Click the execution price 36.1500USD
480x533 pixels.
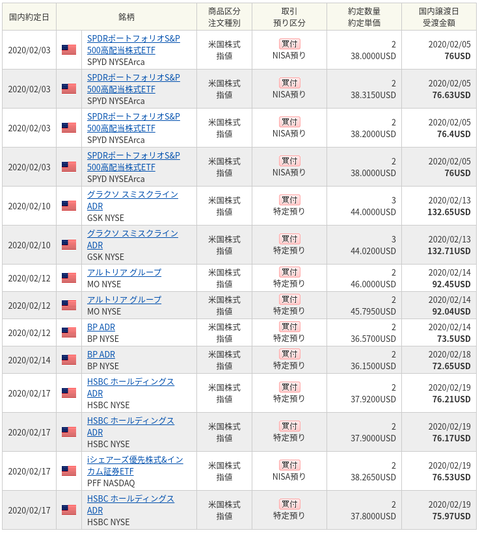tap(373, 366)
